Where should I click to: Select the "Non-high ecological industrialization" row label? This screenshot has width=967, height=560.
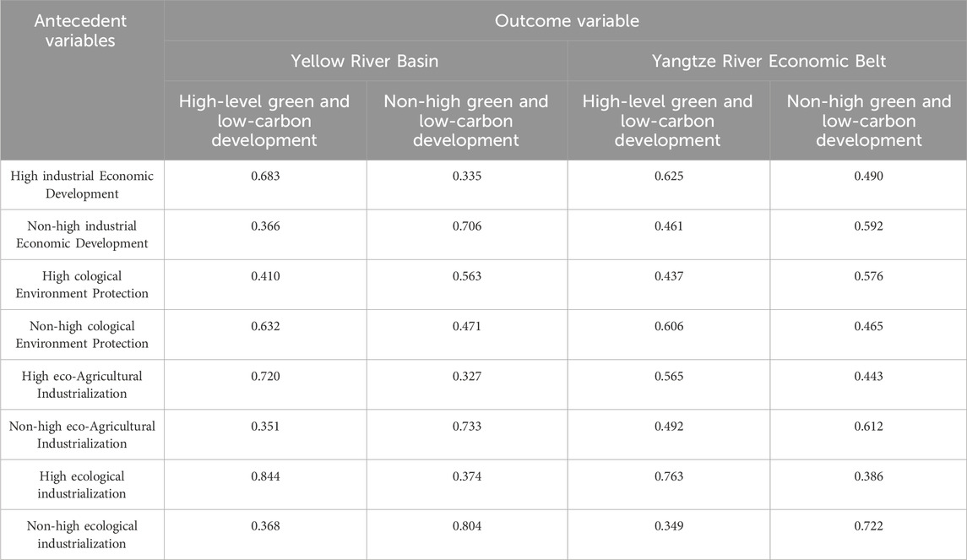(x=82, y=534)
